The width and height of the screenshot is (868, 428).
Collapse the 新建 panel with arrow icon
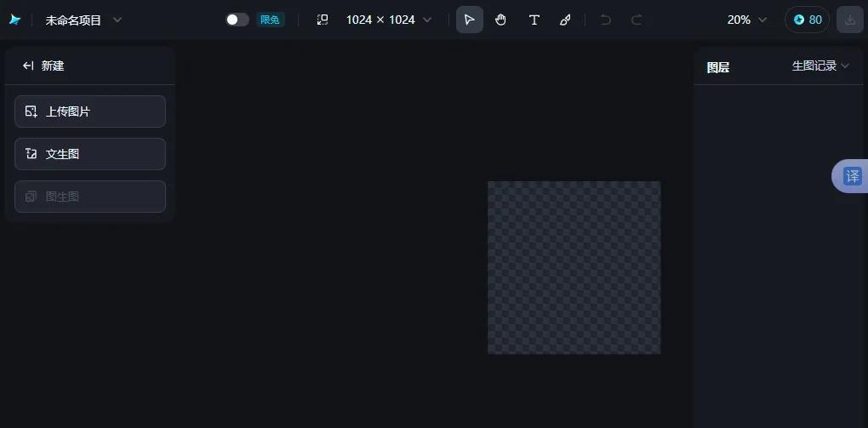[28, 66]
